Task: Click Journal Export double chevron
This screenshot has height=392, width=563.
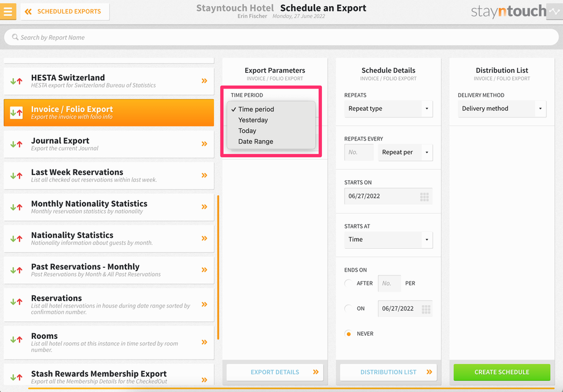Action: point(204,144)
